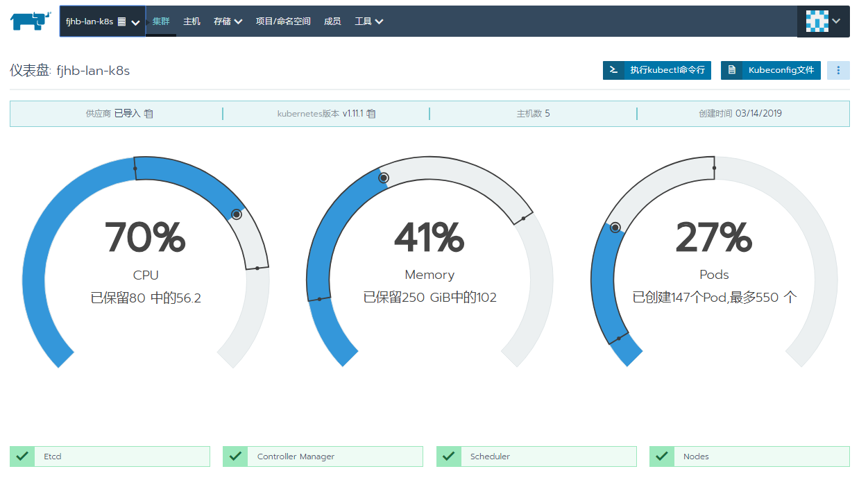
Task: Click the Memory gauge circular marker
Action: (x=384, y=178)
